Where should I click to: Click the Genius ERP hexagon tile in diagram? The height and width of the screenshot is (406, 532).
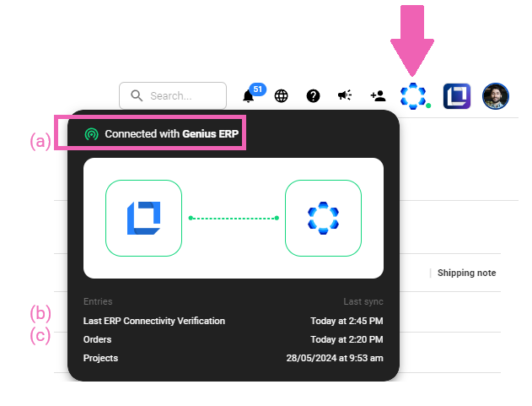[x=323, y=218]
